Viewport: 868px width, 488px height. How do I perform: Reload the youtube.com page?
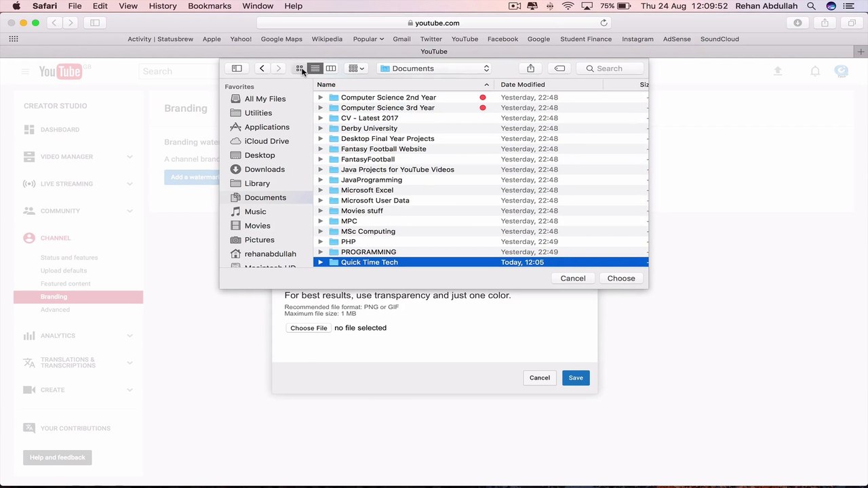pos(604,23)
